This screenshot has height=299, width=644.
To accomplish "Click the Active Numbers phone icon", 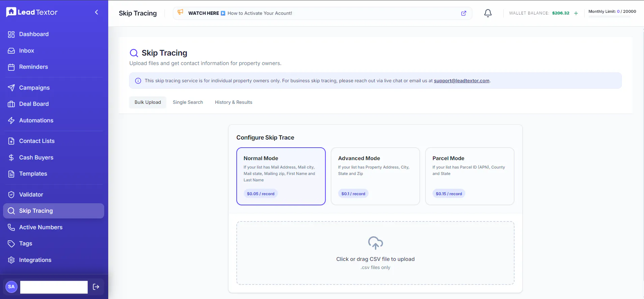I will 11,227.
